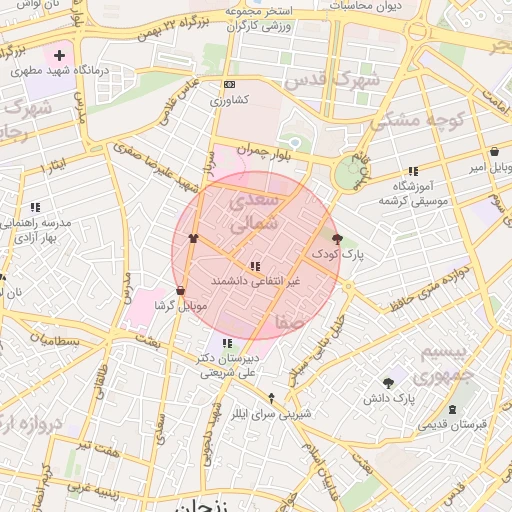512x512 pixels.
Task: Select the shop basket icon for موبایل امیر
Action: pyautogui.click(x=495, y=152)
